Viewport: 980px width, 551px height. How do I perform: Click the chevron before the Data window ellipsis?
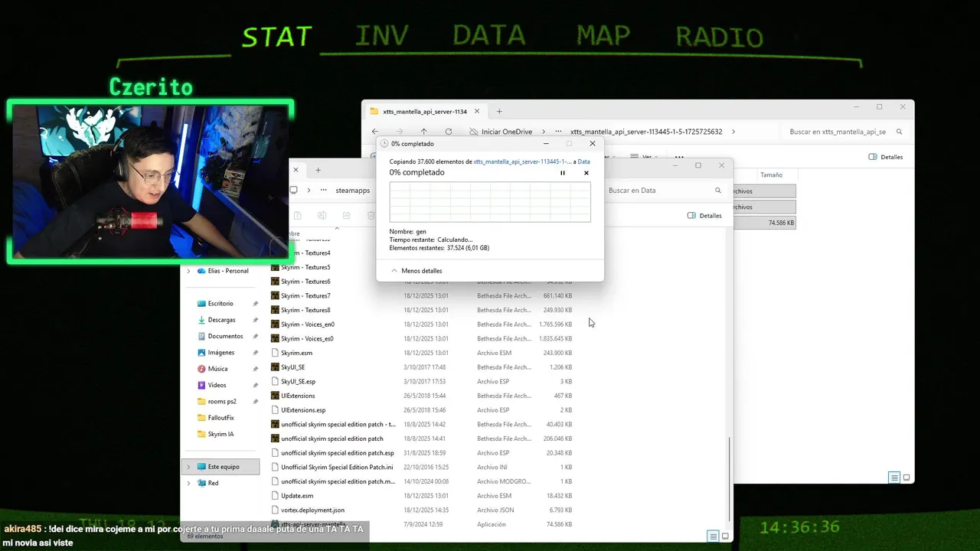309,191
